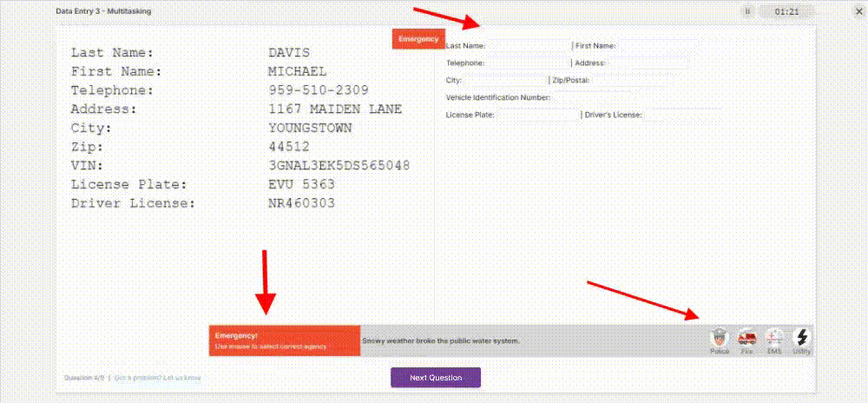Screen dimensions: 868x403
Task: Select the Fire agency icon
Action: tap(746, 339)
